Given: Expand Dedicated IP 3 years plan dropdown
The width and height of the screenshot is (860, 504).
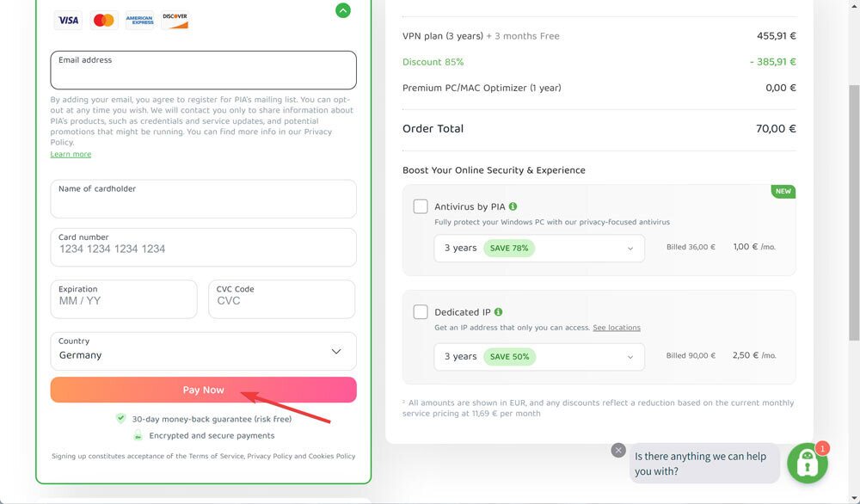Looking at the screenshot, I should click(539, 356).
